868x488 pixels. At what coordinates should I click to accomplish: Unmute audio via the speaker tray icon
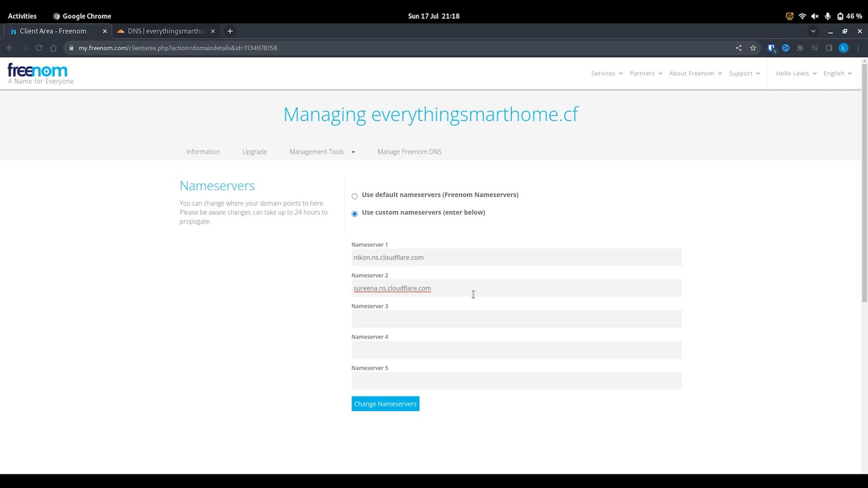[x=815, y=16]
